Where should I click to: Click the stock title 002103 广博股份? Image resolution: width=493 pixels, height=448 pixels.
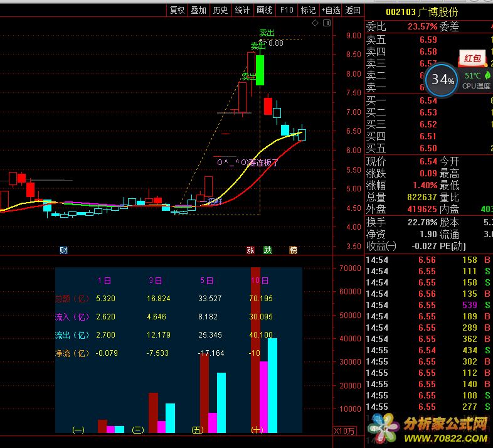(x=422, y=13)
